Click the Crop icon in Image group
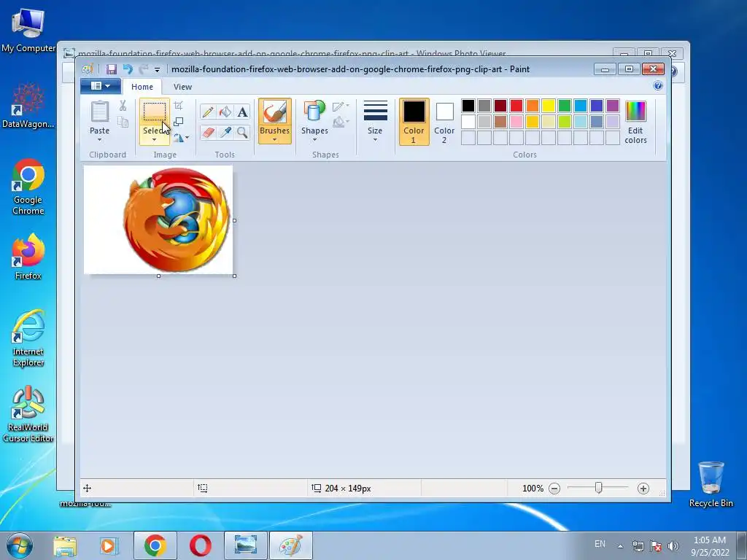Image resolution: width=747 pixels, height=560 pixels. tap(178, 106)
